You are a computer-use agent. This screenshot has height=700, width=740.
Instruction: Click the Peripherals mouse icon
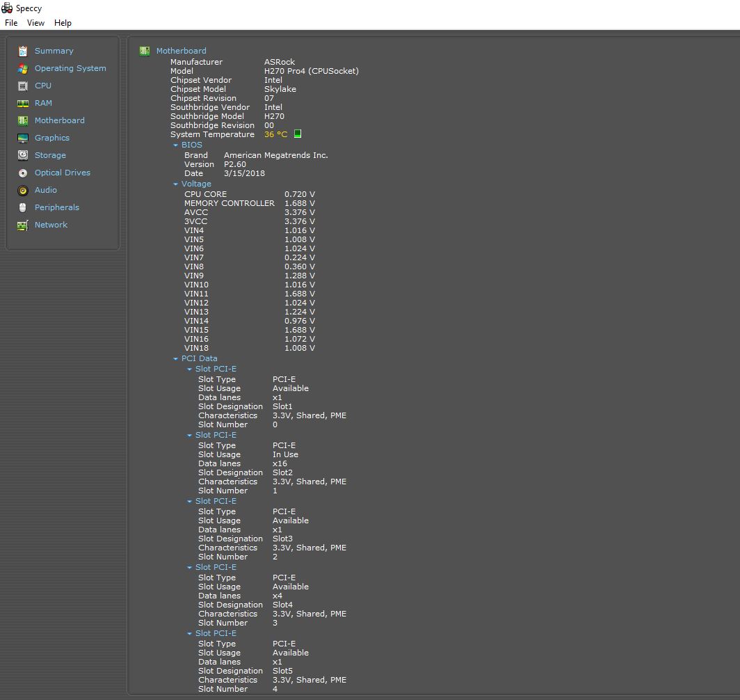[x=23, y=207]
